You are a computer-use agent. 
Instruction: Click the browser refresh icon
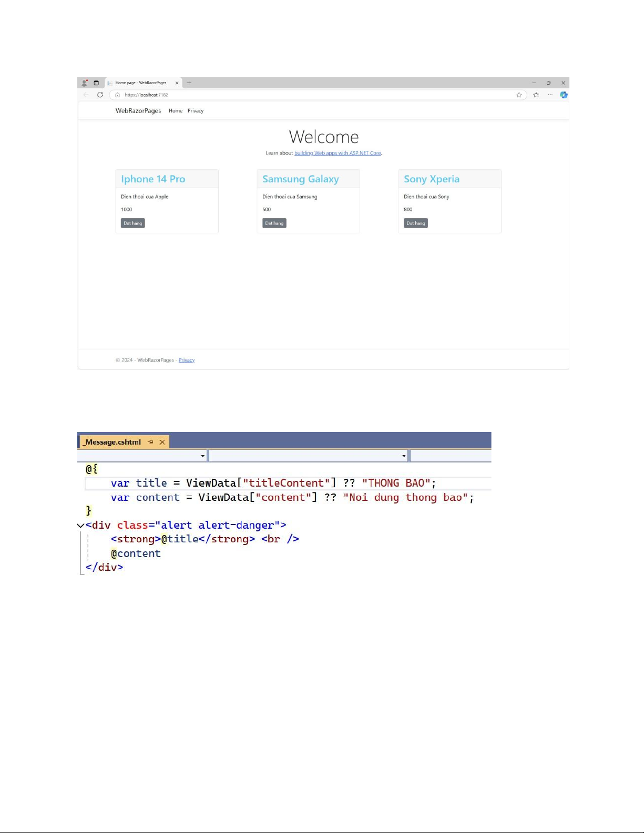[100, 95]
